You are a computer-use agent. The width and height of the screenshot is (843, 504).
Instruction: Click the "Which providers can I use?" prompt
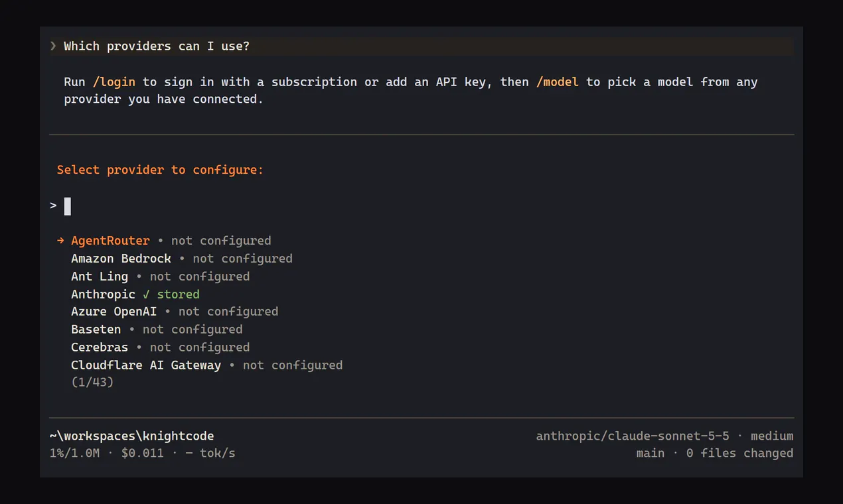(x=157, y=46)
